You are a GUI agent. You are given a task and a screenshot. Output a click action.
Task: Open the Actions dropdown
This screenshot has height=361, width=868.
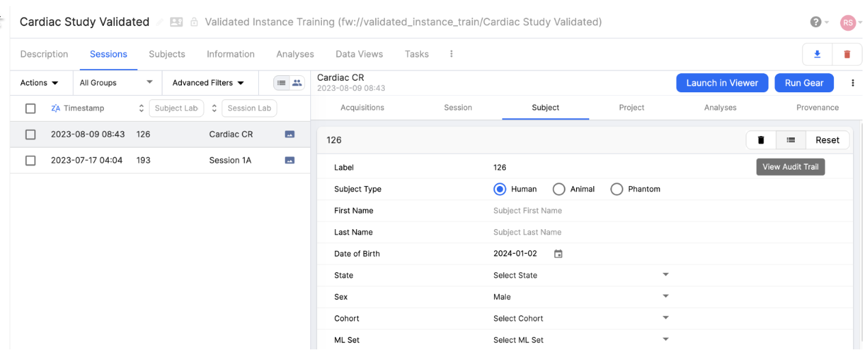tap(40, 83)
